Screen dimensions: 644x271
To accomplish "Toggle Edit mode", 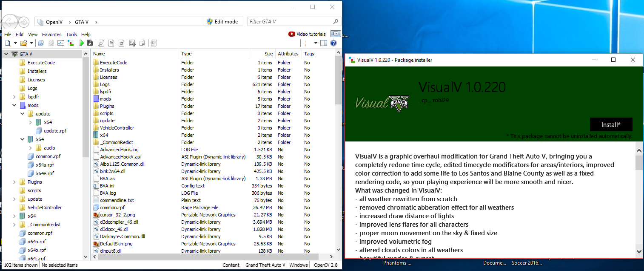I will [222, 22].
